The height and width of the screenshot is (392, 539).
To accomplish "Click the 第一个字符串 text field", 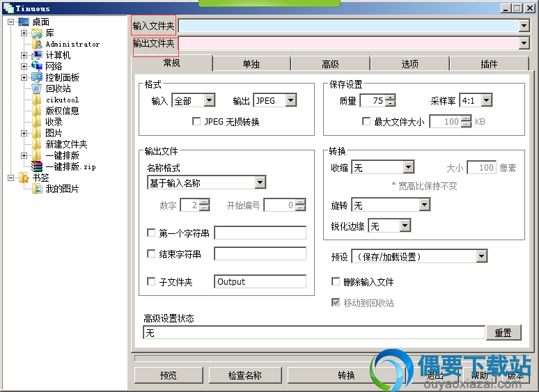I will [x=260, y=233].
